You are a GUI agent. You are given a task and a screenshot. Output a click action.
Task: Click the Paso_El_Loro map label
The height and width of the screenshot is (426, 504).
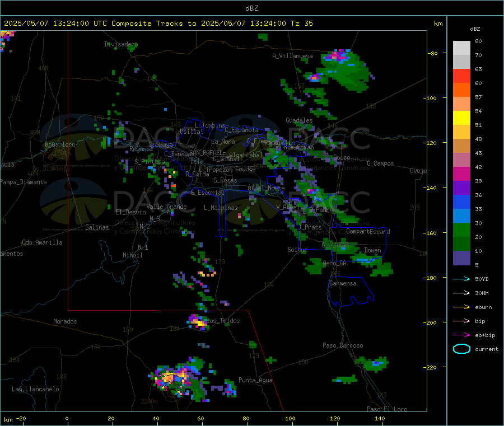click(x=387, y=409)
